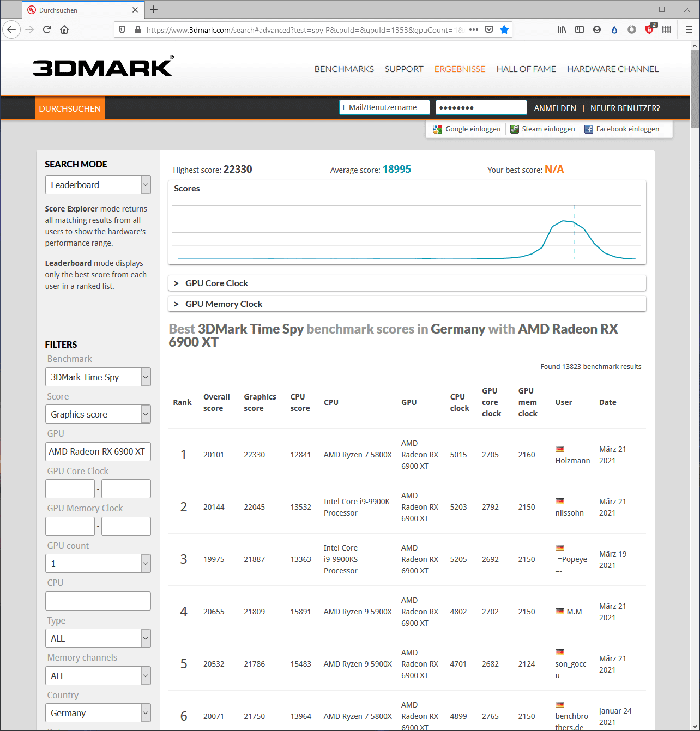The width and height of the screenshot is (700, 731).
Task: Reload the current page
Action: tap(47, 29)
